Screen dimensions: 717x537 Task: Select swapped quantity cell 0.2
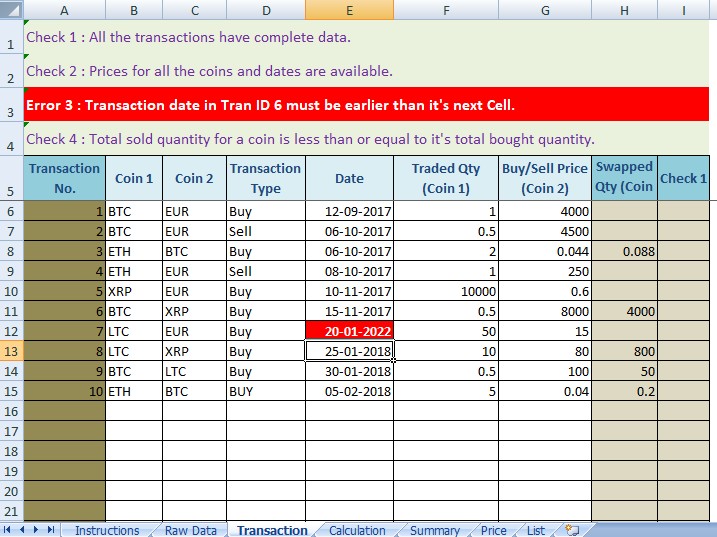pos(625,391)
